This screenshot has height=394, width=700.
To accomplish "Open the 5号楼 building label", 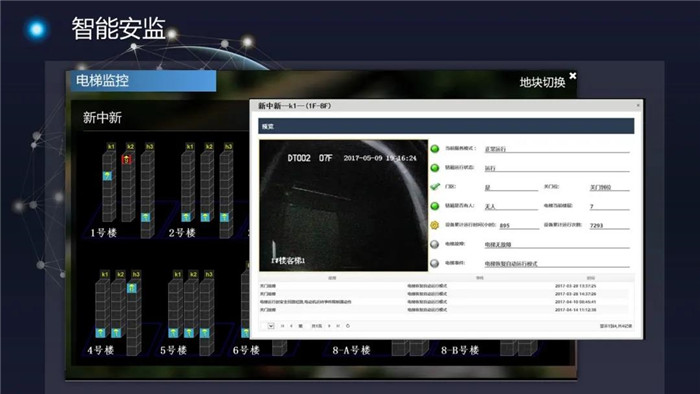I will (174, 350).
